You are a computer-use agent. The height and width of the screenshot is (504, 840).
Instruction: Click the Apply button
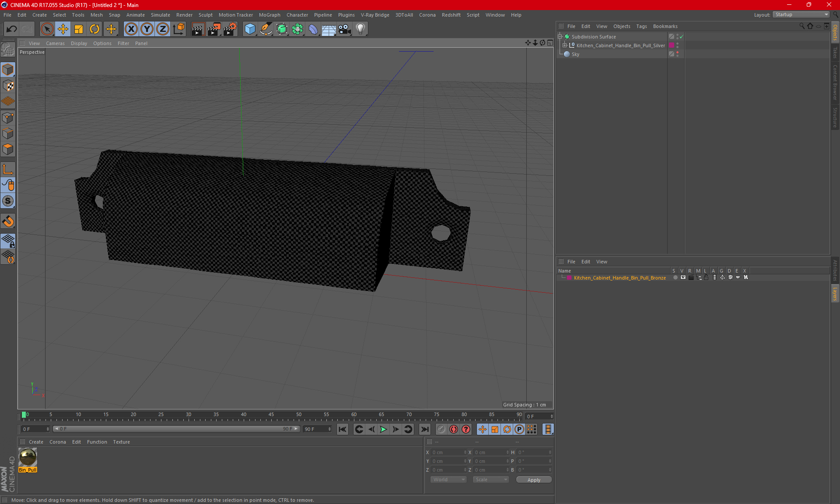pos(534,480)
